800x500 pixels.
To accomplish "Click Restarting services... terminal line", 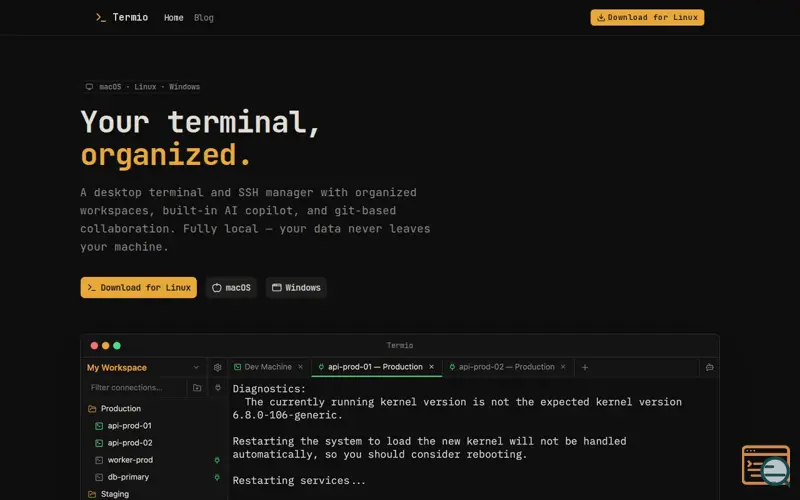I will point(299,481).
